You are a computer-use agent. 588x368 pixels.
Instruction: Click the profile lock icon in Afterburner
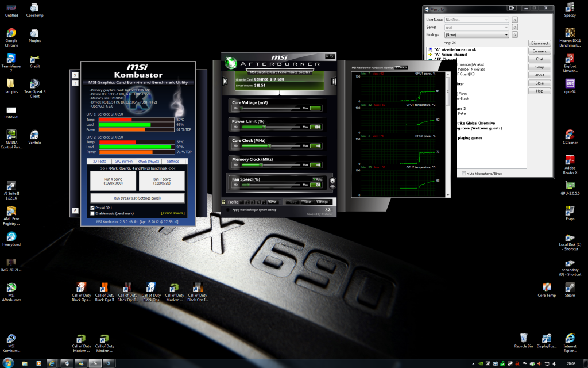point(223,202)
